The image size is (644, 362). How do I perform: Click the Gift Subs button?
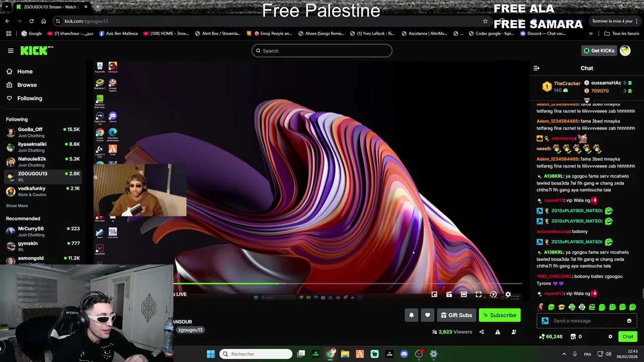click(456, 315)
